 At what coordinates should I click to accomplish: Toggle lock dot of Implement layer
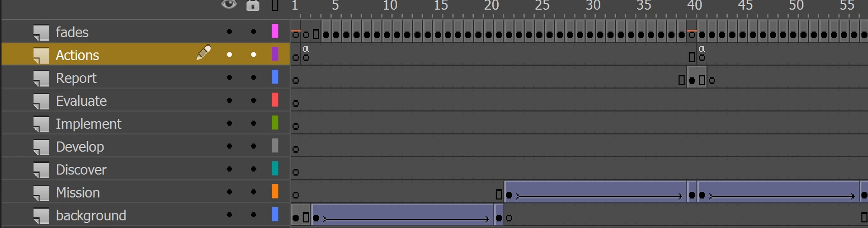[x=253, y=123]
